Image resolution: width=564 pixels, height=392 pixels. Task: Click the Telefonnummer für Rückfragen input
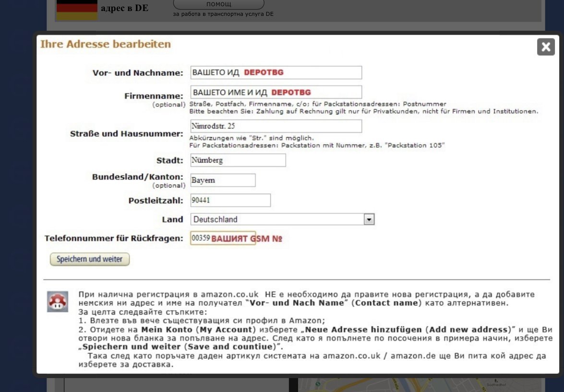tap(223, 238)
